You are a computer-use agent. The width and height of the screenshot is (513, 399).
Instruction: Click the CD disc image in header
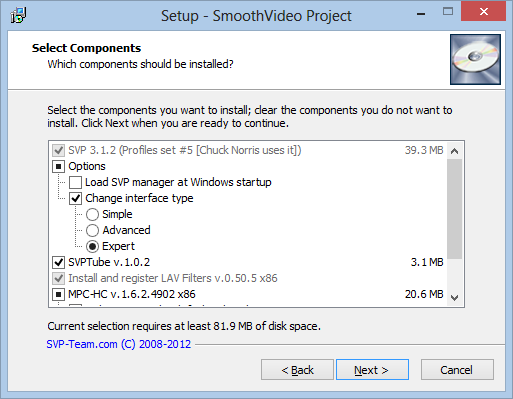point(475,59)
